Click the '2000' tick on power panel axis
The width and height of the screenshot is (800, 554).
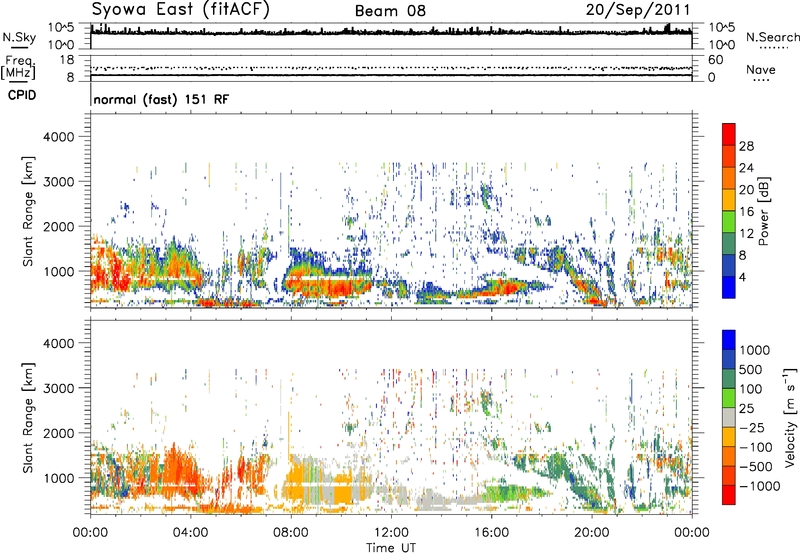click(x=58, y=226)
